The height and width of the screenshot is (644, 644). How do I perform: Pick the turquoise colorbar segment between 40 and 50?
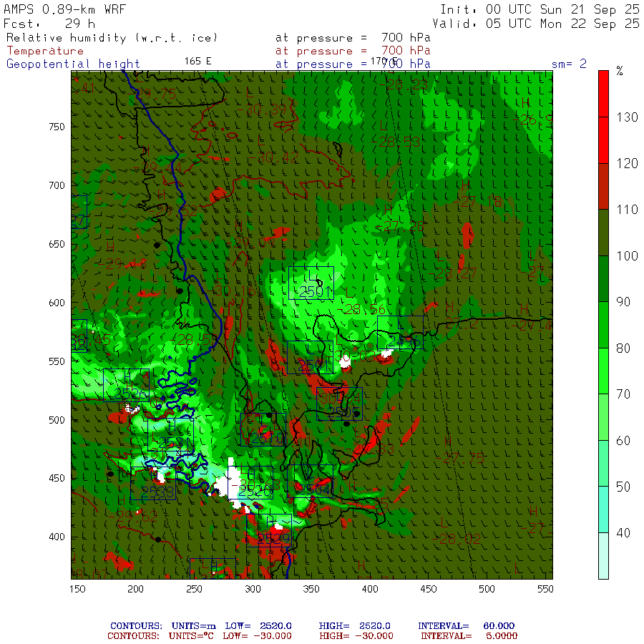point(603,509)
